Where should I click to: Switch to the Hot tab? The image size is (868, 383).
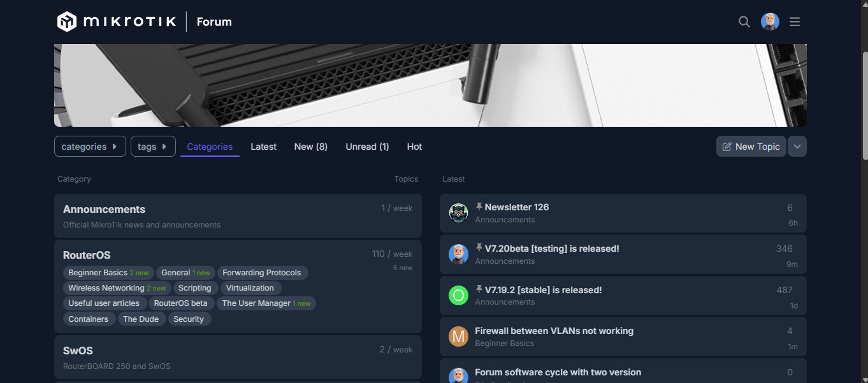click(x=414, y=147)
